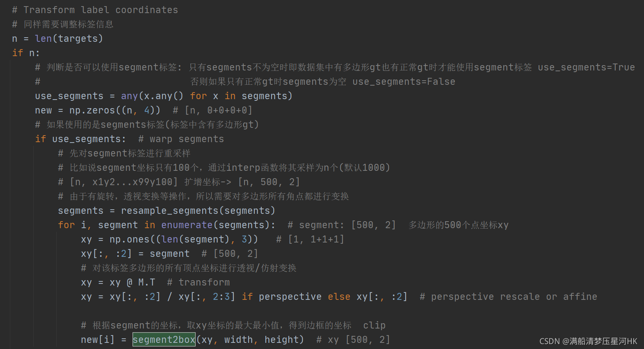644x349 pixels.
Task: Click 'any(x.any()' in the use_segments line
Action: [152, 96]
